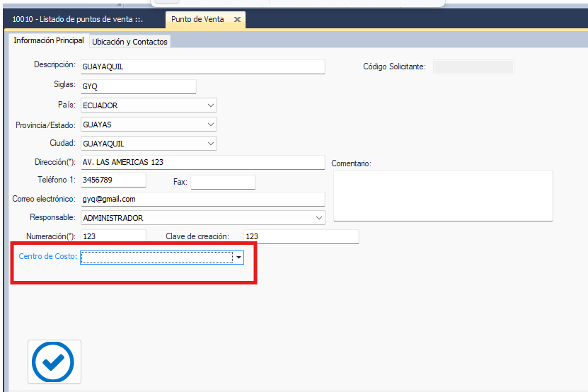
Task: Edit the Correo electrónico field
Action: click(x=202, y=200)
